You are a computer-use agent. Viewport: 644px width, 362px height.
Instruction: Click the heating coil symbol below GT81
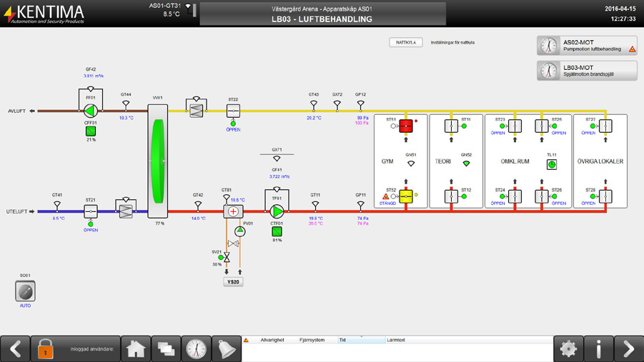tap(233, 211)
